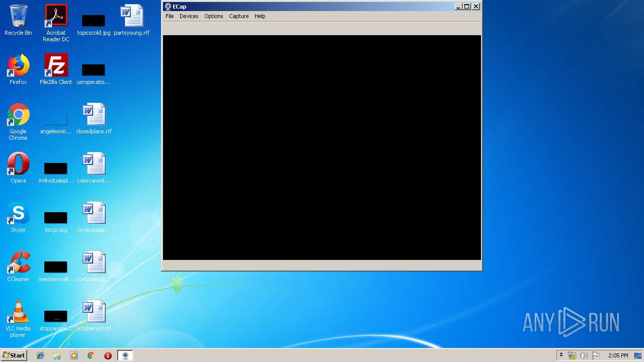
Task: Open the volume control tray icon
Action: pos(584,355)
